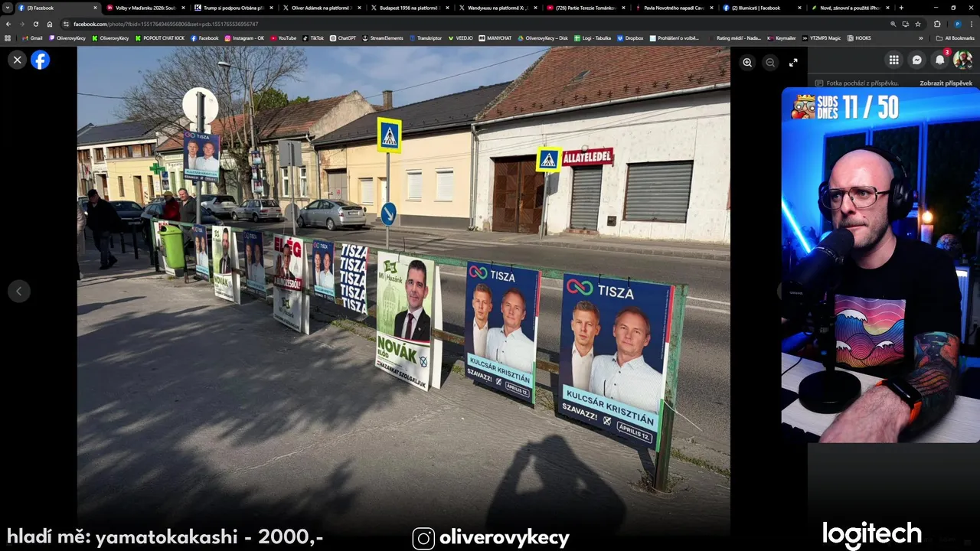The height and width of the screenshot is (551, 980).
Task: Close the (3) Facebook tab
Action: 95,8
